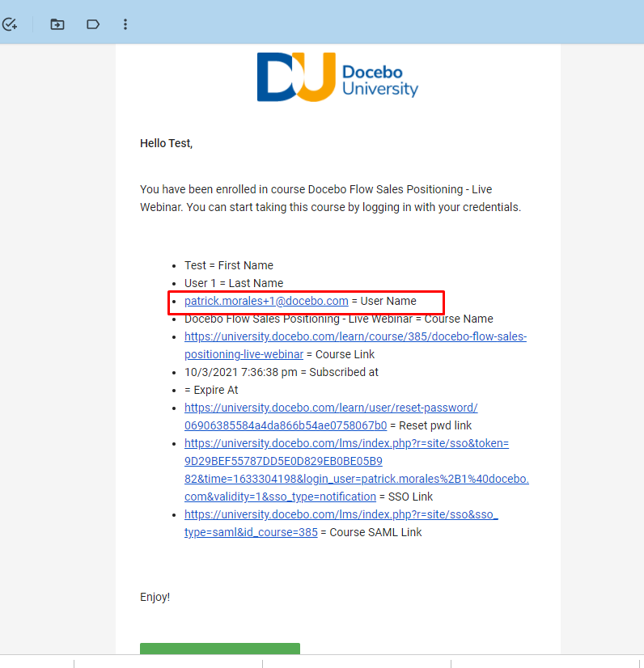Click the 'You have been enrolled' paragraph

point(330,198)
